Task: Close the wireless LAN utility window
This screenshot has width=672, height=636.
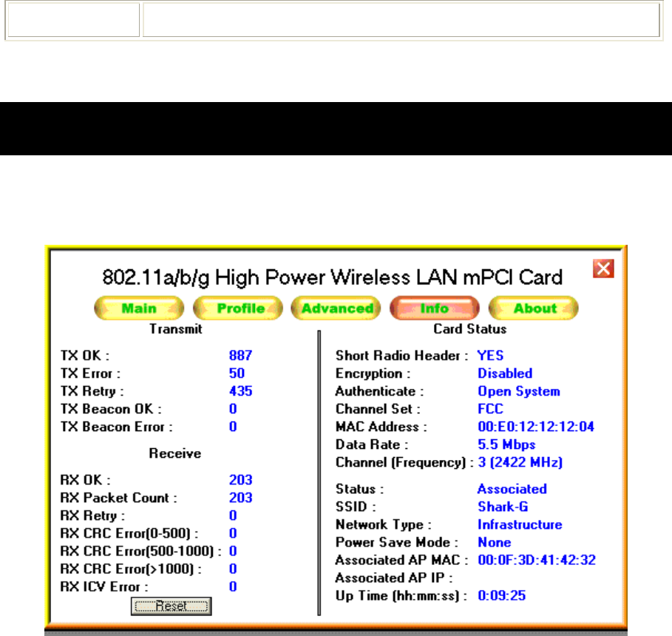Action: 603,268
